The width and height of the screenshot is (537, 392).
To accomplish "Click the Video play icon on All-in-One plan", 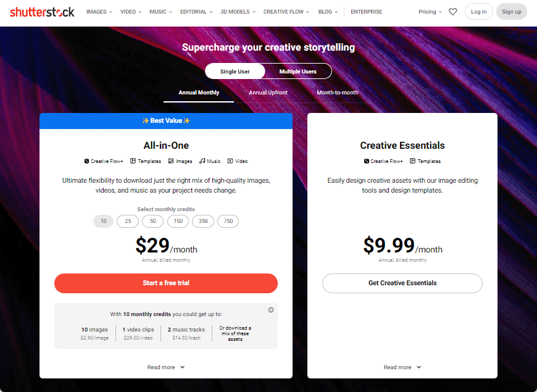I will (x=230, y=161).
